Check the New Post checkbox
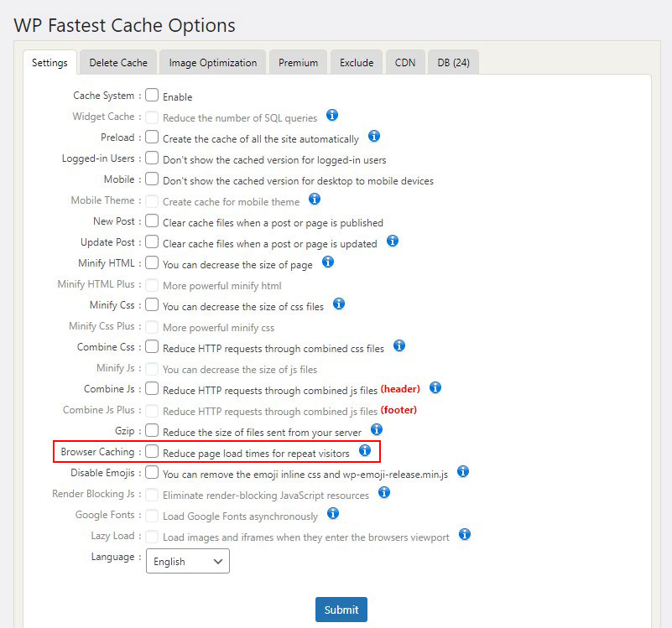 coord(152,221)
